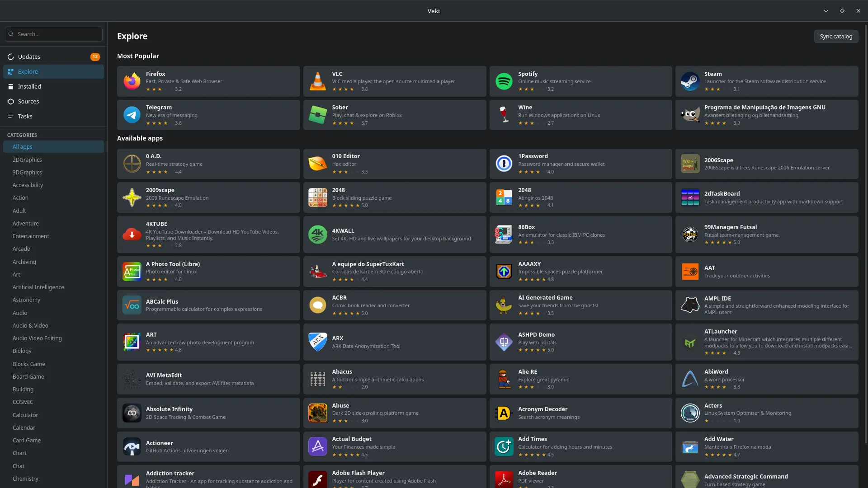This screenshot has width=868, height=488.
Task: Open the ATLauncher icon
Action: (x=690, y=342)
